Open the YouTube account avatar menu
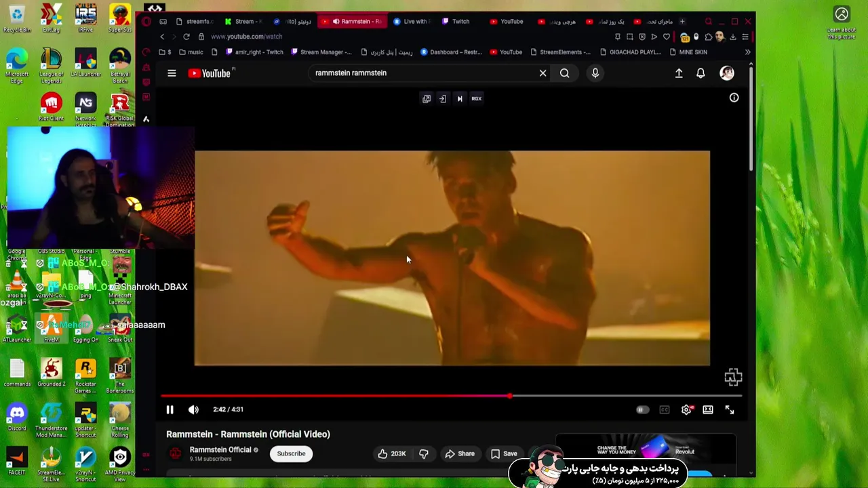 pos(727,73)
